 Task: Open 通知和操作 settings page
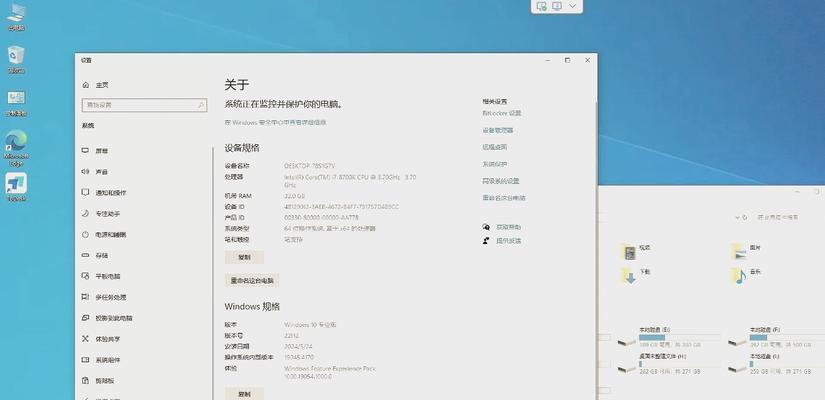[x=104, y=193]
